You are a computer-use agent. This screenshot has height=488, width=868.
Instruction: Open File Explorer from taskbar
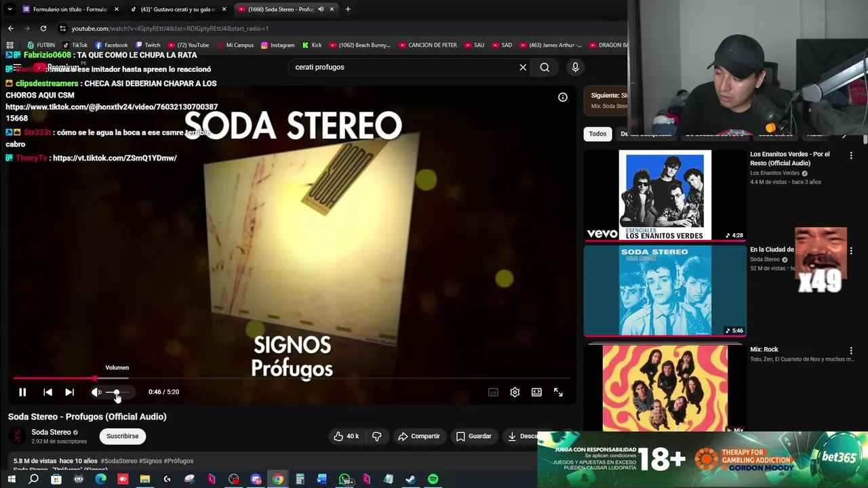coord(144,479)
